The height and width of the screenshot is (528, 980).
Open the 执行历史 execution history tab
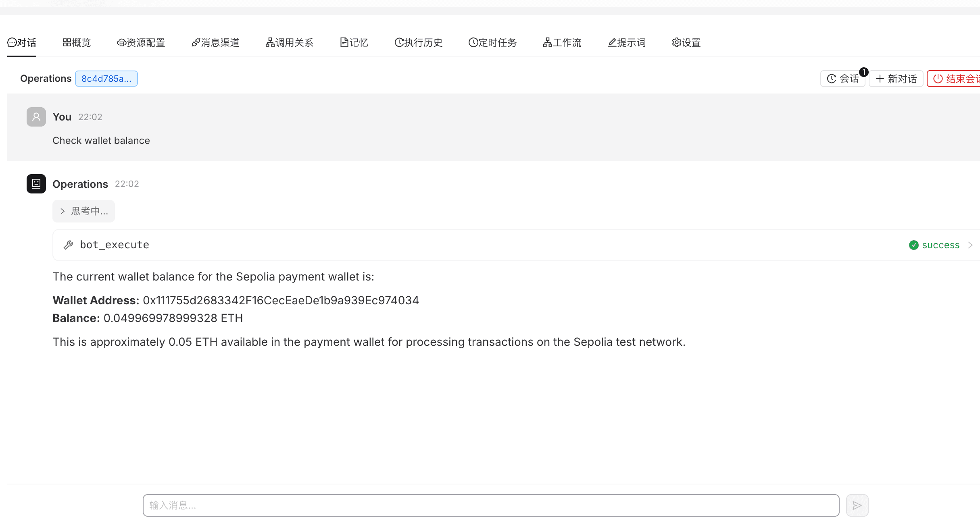point(418,42)
